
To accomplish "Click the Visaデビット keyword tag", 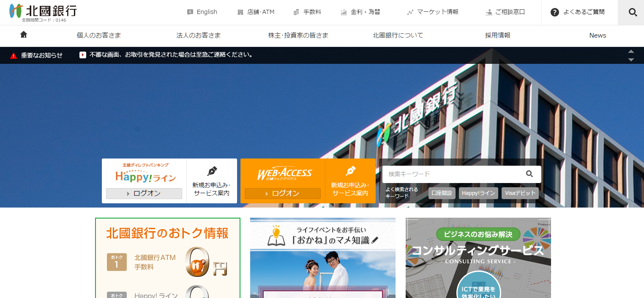I will tap(520, 193).
